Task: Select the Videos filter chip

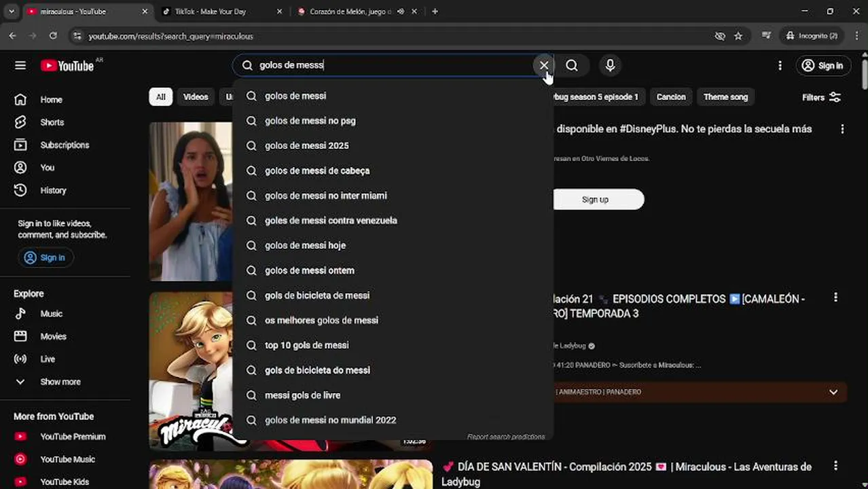Action: click(x=196, y=97)
